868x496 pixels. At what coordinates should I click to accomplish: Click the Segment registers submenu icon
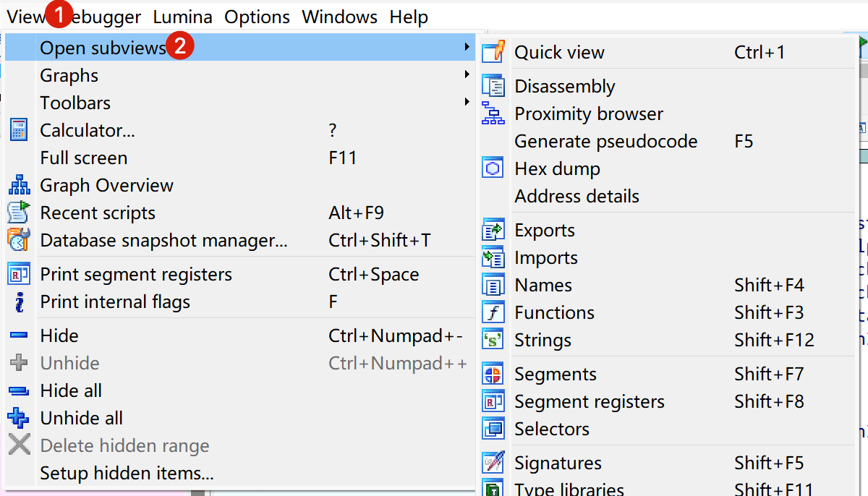pyautogui.click(x=493, y=401)
